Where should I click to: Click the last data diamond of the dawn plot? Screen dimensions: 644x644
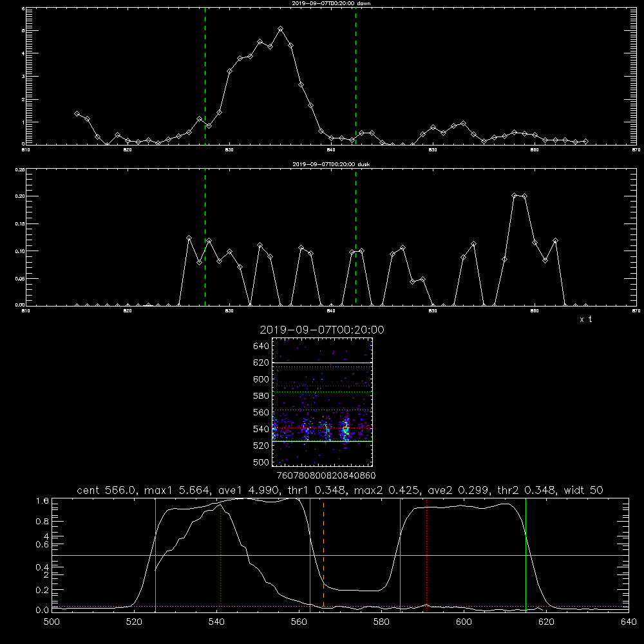tap(585, 141)
